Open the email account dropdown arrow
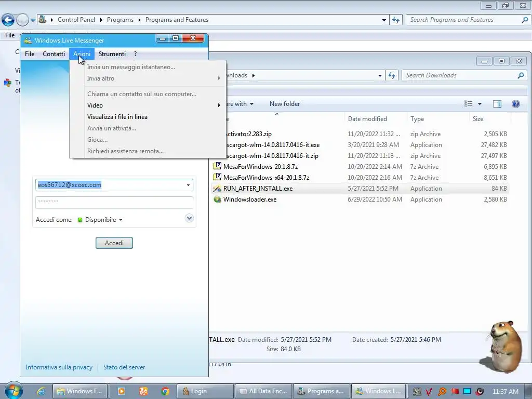 [188, 185]
